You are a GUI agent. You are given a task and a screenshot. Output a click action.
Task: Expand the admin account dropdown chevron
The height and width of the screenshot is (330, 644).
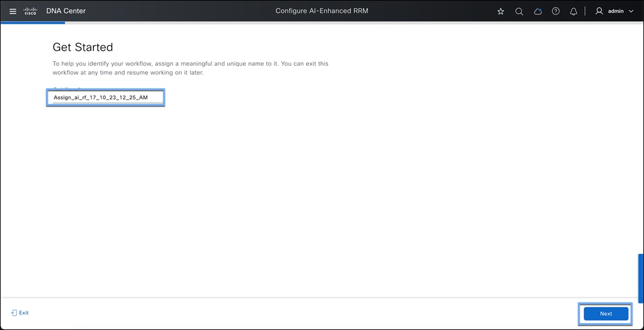(x=631, y=11)
